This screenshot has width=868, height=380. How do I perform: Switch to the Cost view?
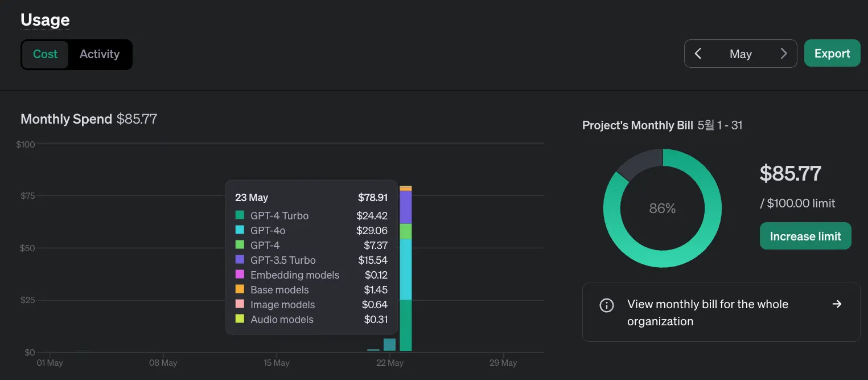(45, 54)
